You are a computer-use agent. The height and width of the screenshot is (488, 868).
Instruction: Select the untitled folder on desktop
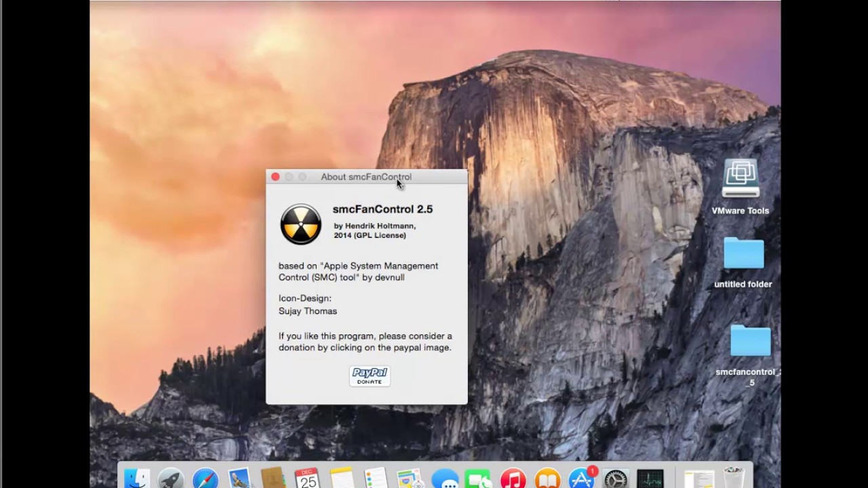pos(743,253)
